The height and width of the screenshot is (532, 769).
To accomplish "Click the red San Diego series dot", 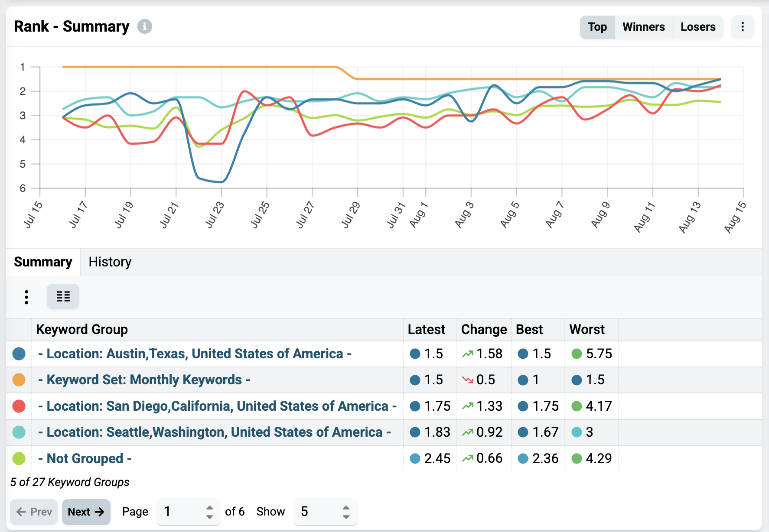I will click(x=19, y=406).
